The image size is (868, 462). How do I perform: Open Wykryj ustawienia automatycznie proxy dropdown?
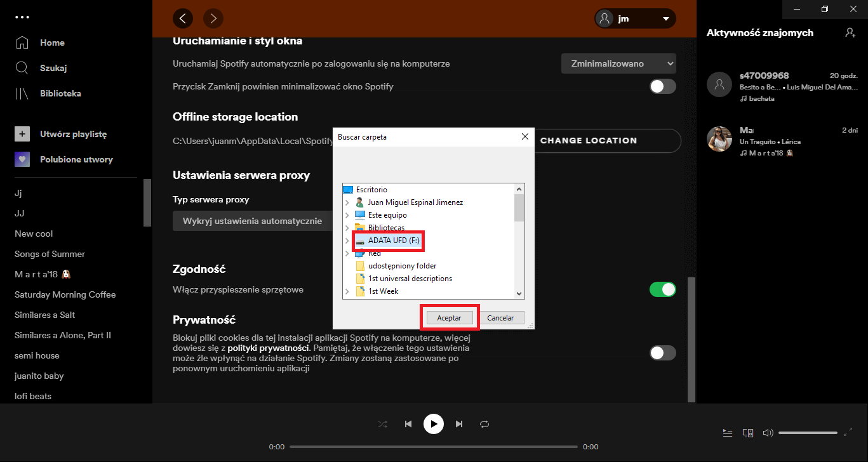click(x=252, y=221)
